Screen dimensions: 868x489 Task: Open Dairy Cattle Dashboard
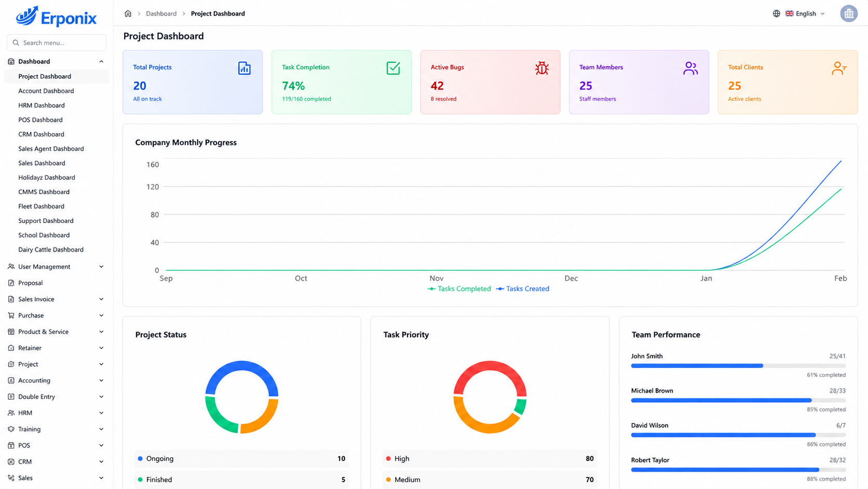click(x=51, y=249)
